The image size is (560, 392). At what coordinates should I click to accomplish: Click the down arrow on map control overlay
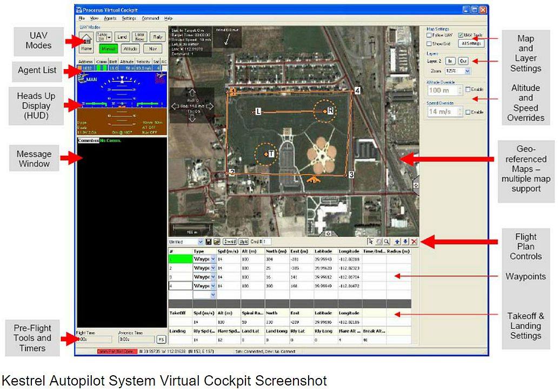point(192,118)
